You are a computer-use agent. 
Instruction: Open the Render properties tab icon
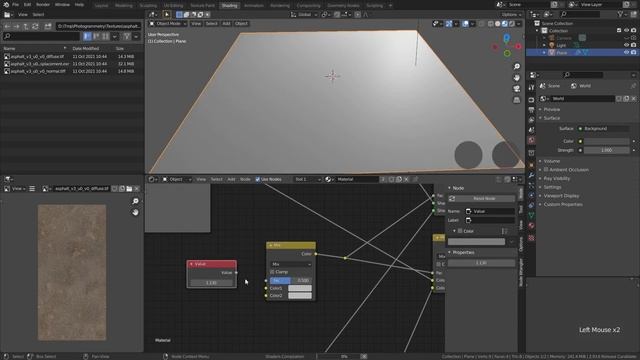(531, 100)
